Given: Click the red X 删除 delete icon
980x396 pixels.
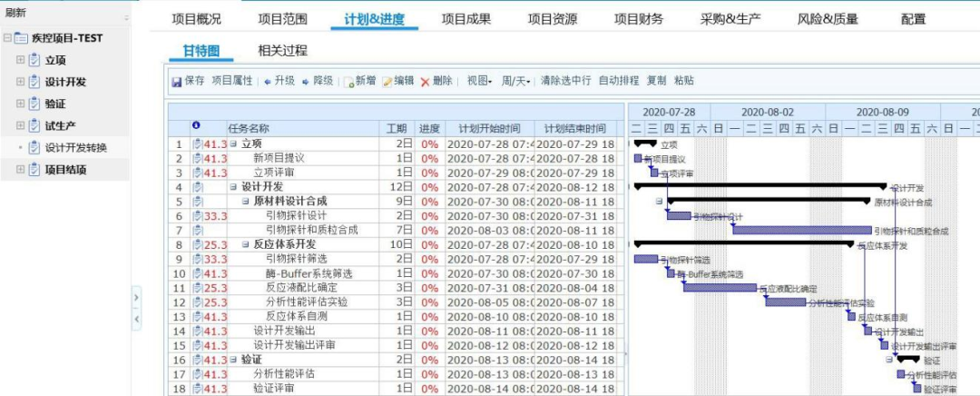Looking at the screenshot, I should click(x=425, y=81).
